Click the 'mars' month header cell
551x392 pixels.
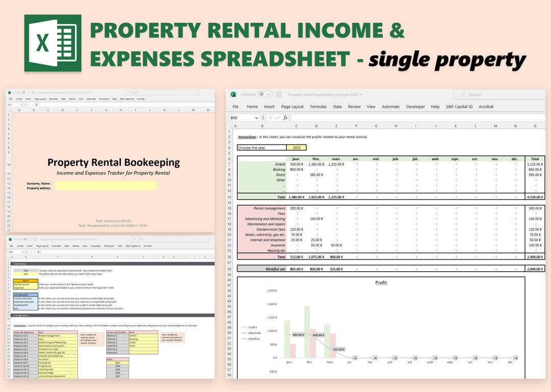pos(336,159)
